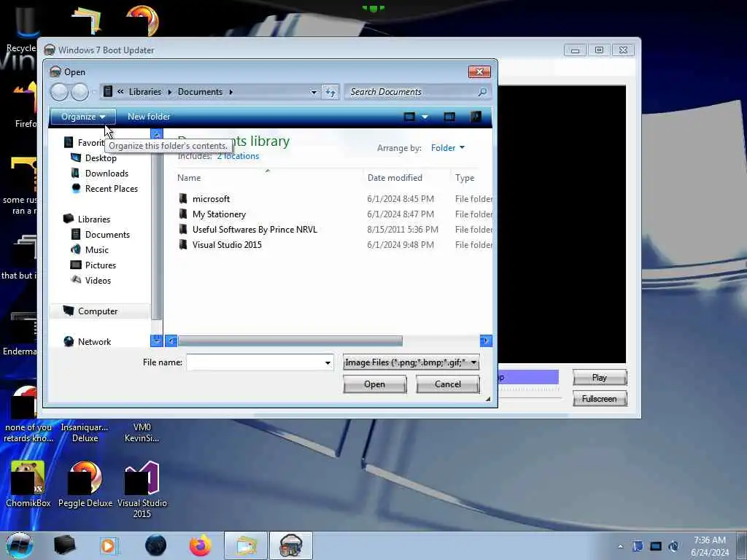Click the search magnifier icon
Image resolution: width=747 pixels, height=560 pixels.
[x=482, y=92]
